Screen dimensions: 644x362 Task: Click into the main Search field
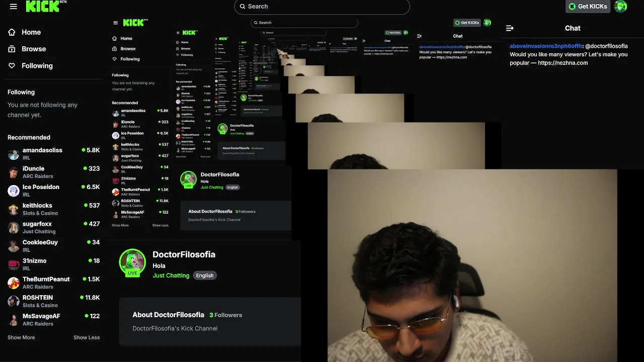pos(322,7)
